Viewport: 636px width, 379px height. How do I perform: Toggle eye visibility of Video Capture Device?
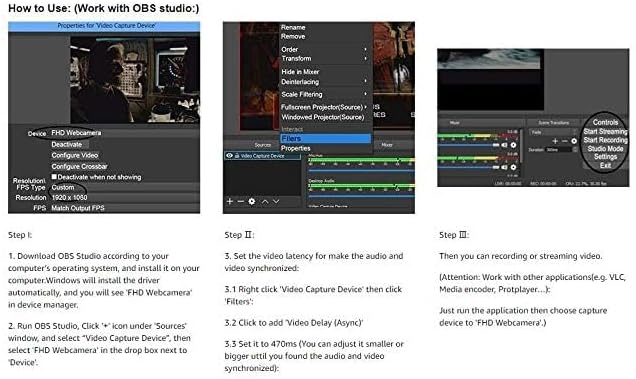pos(230,155)
